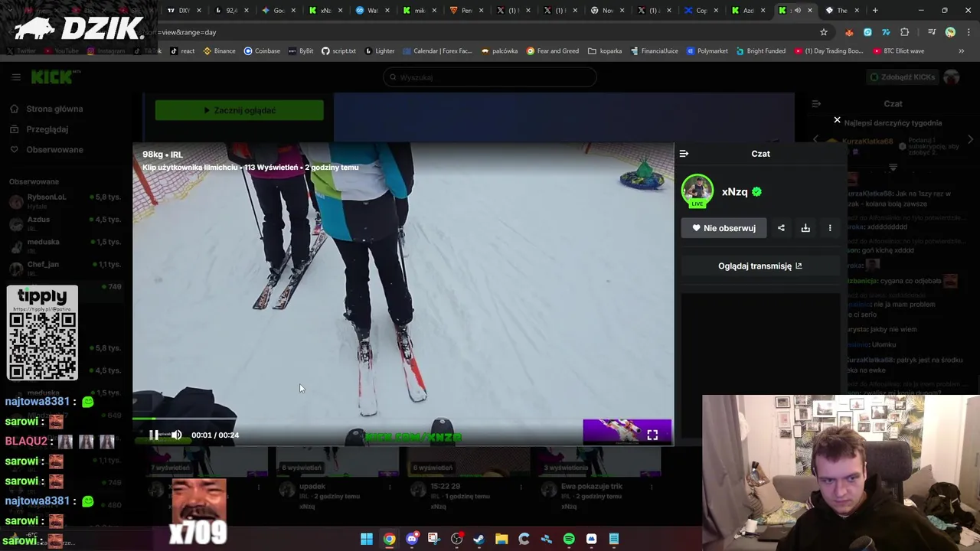Viewport: 980px width, 551px height.
Task: Open the Oglądaj transmisję link
Action: coord(760,266)
